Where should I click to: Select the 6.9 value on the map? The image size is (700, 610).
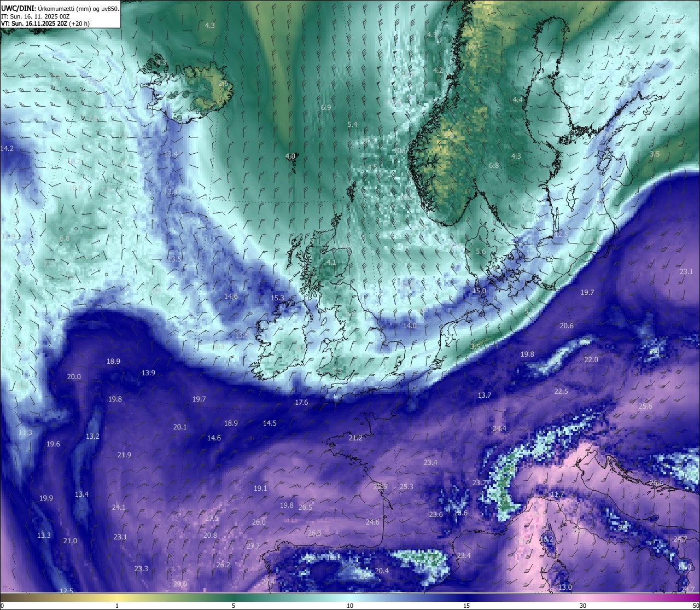coord(326,108)
